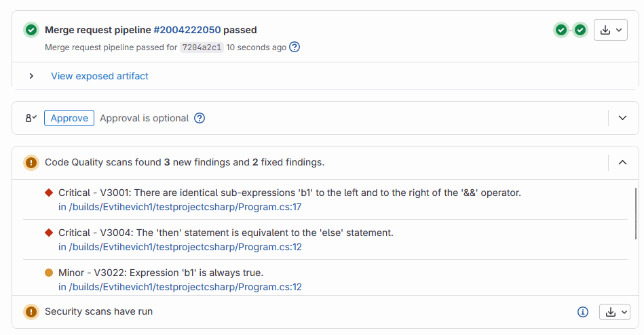Screen dimensions: 644x335
Task: Click the approval rules icon beside Approve
Action: [31, 118]
